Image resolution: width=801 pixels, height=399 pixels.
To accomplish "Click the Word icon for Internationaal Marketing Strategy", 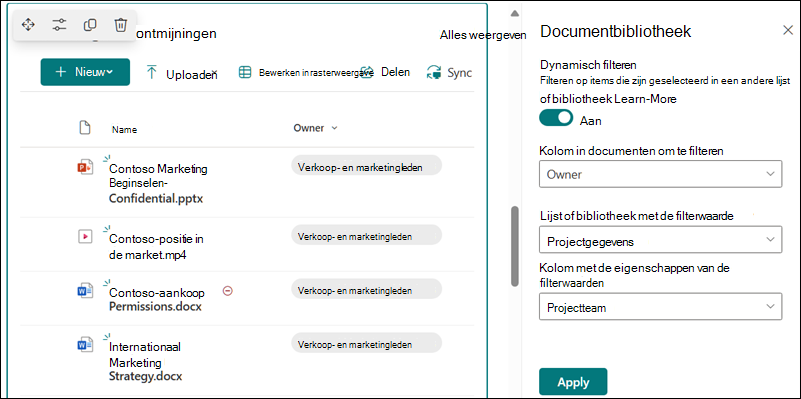I will click(85, 345).
